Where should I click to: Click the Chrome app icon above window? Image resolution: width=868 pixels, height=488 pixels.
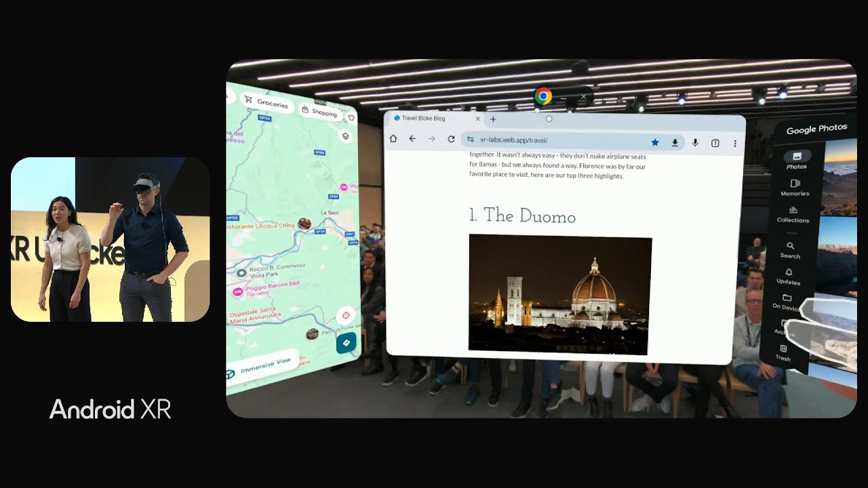click(x=542, y=96)
